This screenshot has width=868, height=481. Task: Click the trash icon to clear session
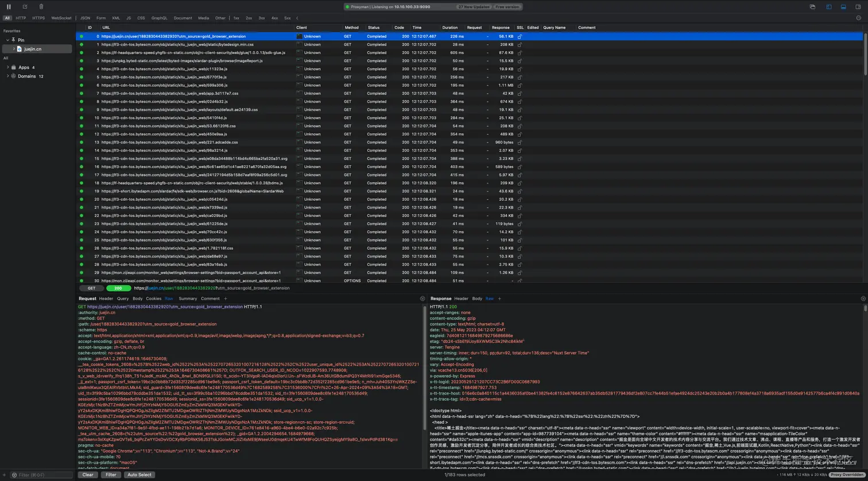pos(41,7)
